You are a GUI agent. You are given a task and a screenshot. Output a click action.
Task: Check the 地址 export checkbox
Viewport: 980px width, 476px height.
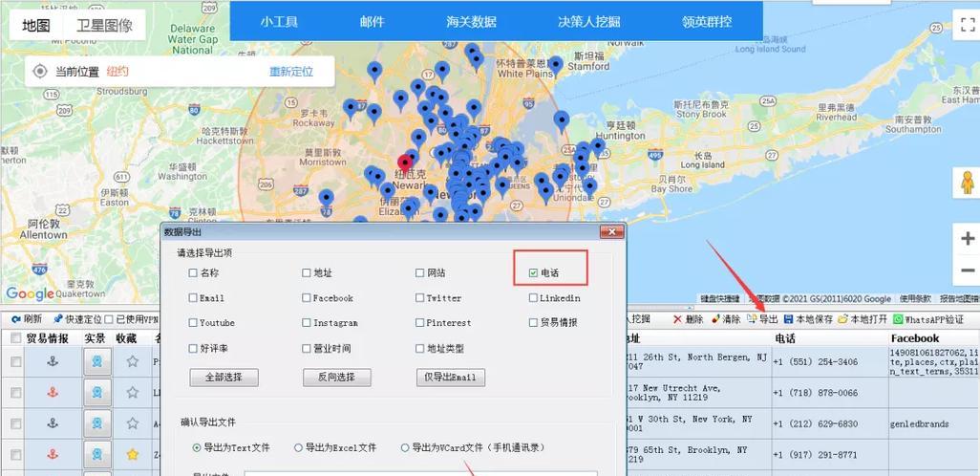tap(307, 272)
